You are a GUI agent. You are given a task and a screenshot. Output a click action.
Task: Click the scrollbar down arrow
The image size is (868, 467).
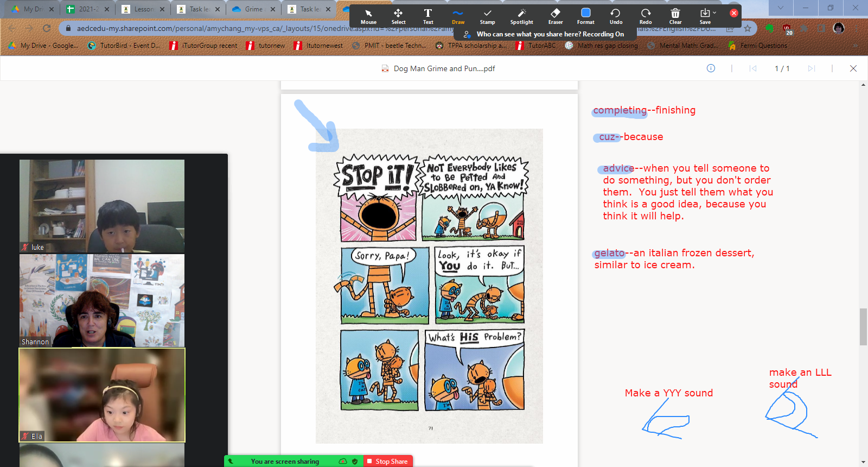[x=863, y=462]
